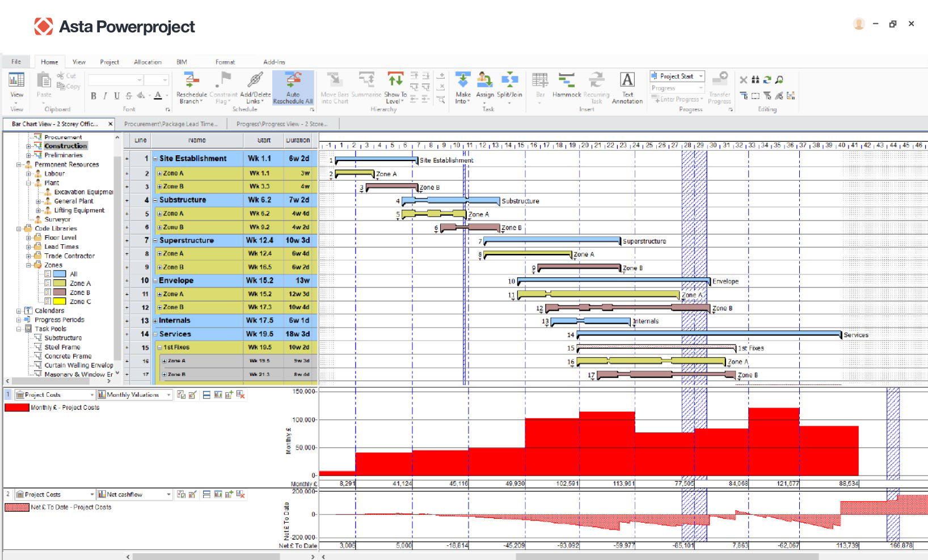928x560 pixels.
Task: Click the Substructure summary bar in Gantt chart
Action: click(450, 201)
